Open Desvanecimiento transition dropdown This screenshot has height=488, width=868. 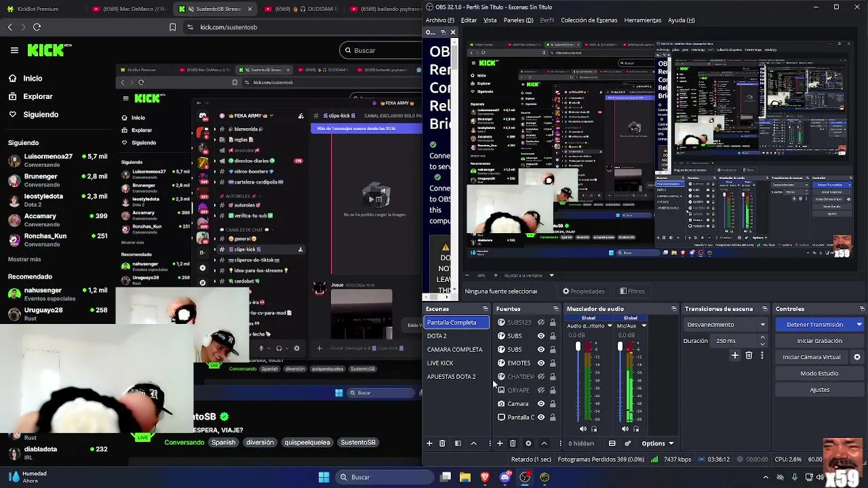(725, 325)
